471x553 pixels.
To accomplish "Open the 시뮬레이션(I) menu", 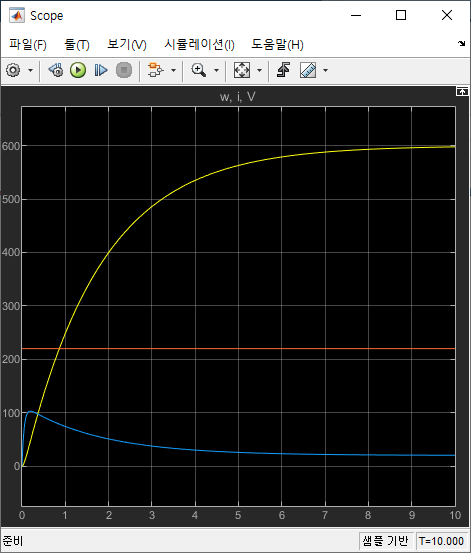I will tap(199, 45).
